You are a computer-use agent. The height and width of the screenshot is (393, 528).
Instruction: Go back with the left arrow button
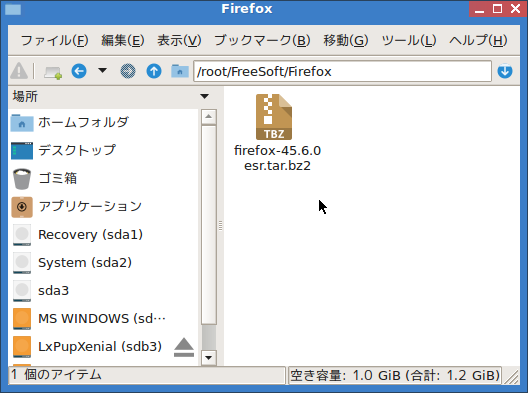click(x=79, y=71)
